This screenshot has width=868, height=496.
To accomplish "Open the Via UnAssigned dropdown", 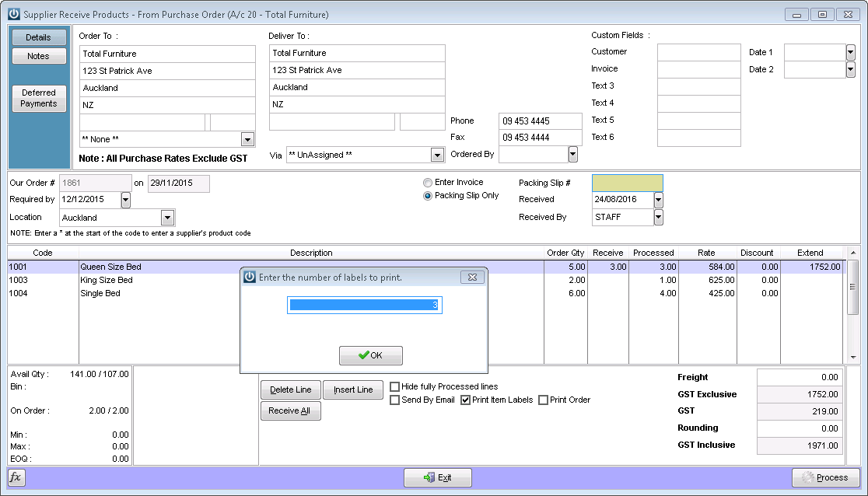I will (437, 155).
